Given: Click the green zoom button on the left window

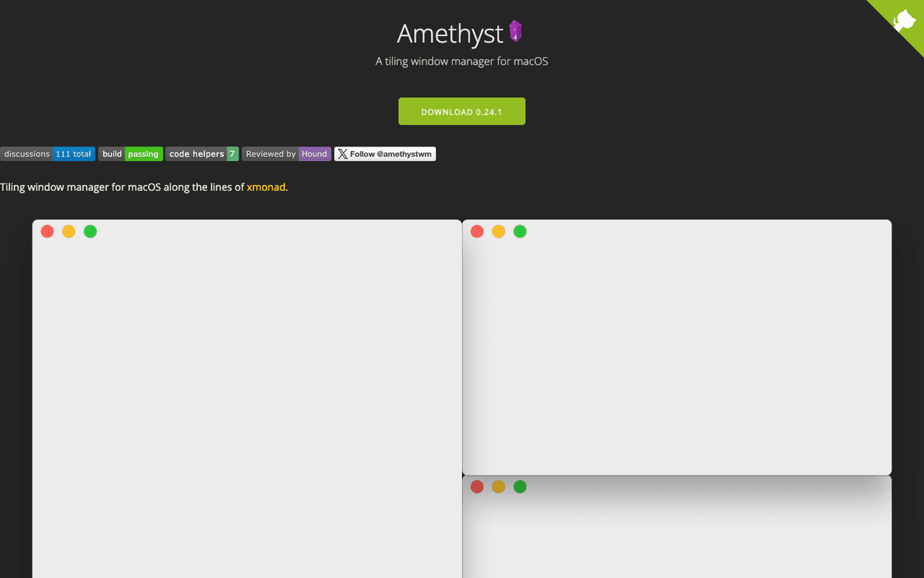Looking at the screenshot, I should click(x=90, y=230).
